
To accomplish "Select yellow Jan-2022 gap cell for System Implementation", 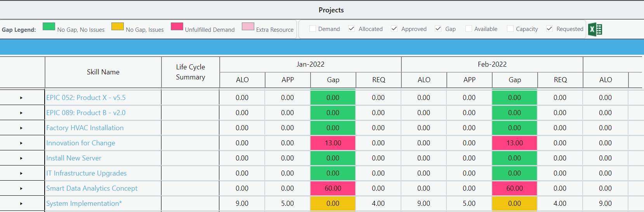I will tap(333, 203).
